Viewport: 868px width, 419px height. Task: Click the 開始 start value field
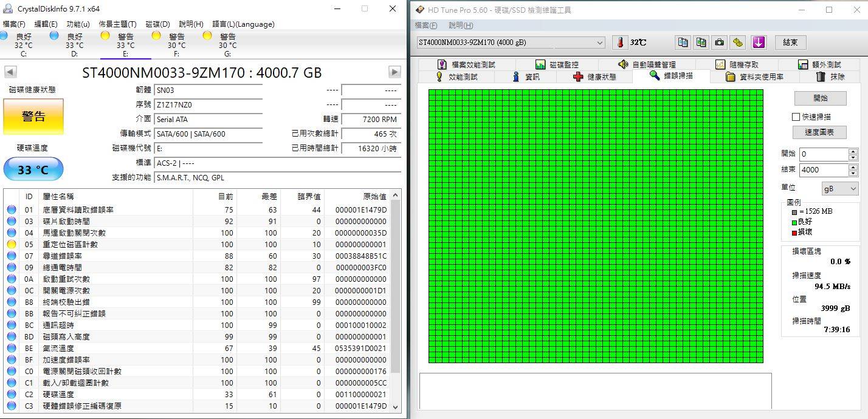(x=824, y=154)
